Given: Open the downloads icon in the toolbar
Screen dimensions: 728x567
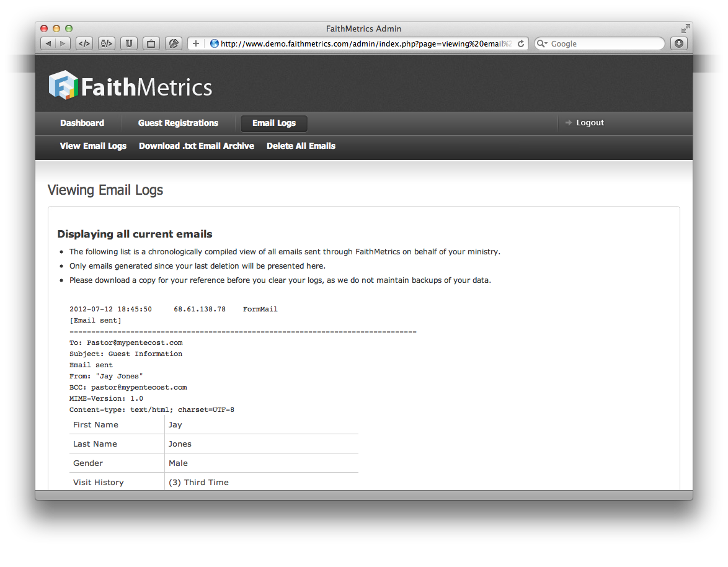Looking at the screenshot, I should point(679,43).
